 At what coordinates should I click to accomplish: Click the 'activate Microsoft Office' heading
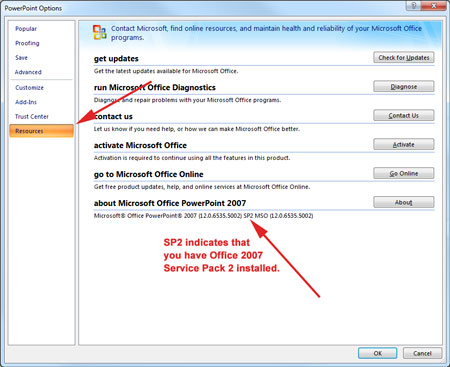140,145
